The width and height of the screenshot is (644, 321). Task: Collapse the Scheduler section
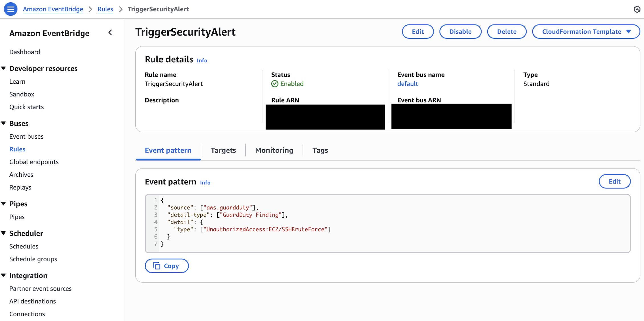point(4,233)
